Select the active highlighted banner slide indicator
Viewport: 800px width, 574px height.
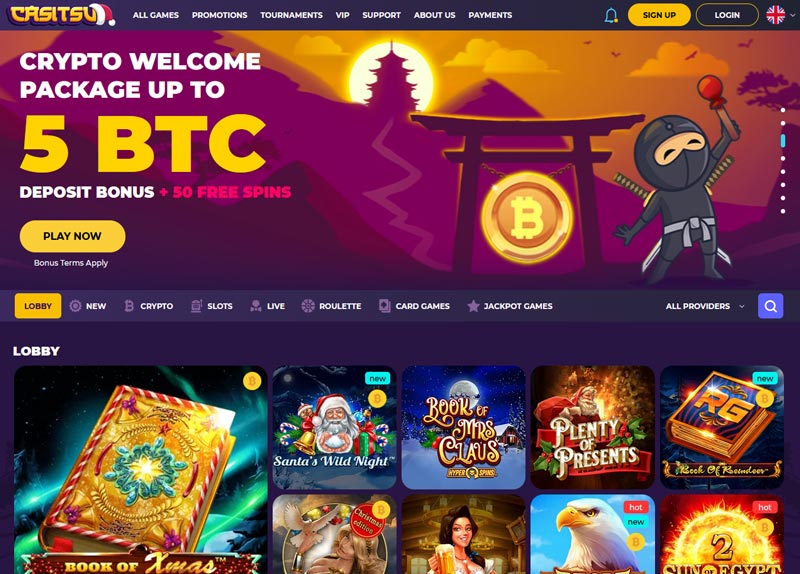[783, 140]
